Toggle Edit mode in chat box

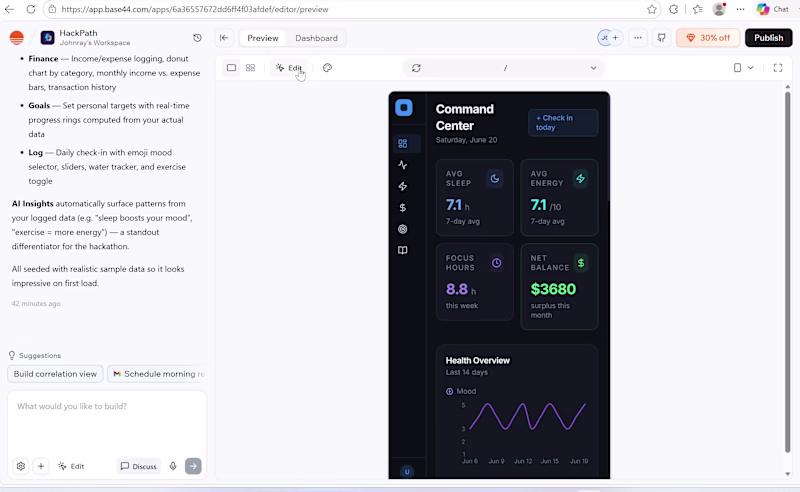[x=71, y=466]
